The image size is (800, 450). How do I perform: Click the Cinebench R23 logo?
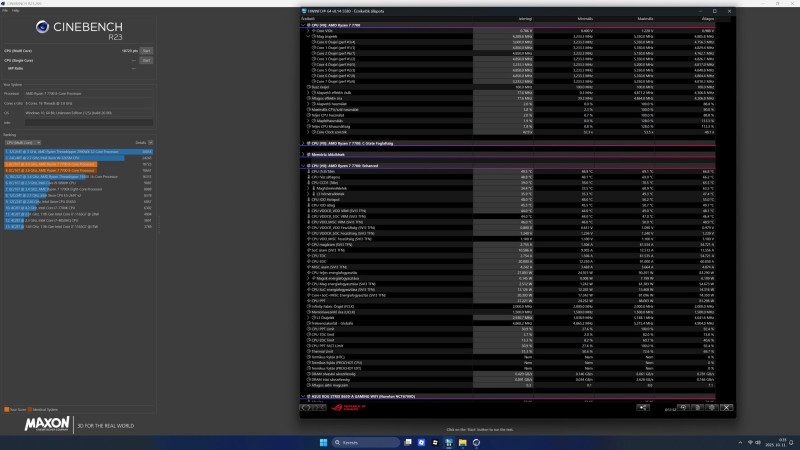[x=79, y=30]
